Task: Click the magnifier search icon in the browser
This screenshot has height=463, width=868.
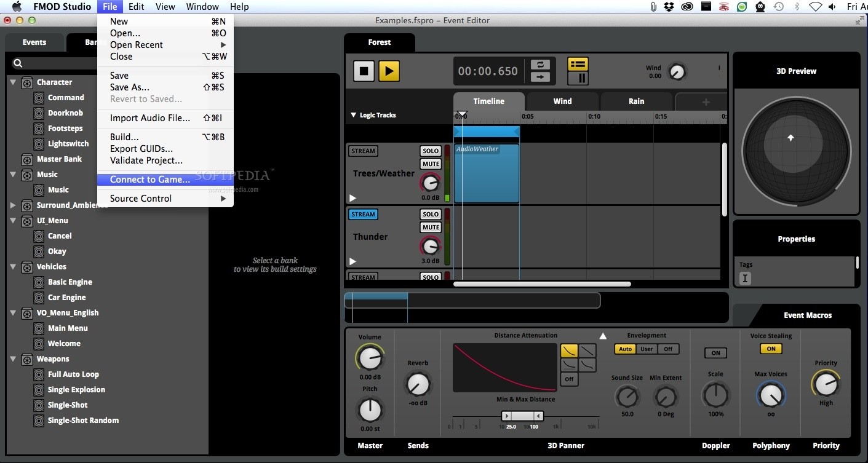Action: [x=18, y=63]
